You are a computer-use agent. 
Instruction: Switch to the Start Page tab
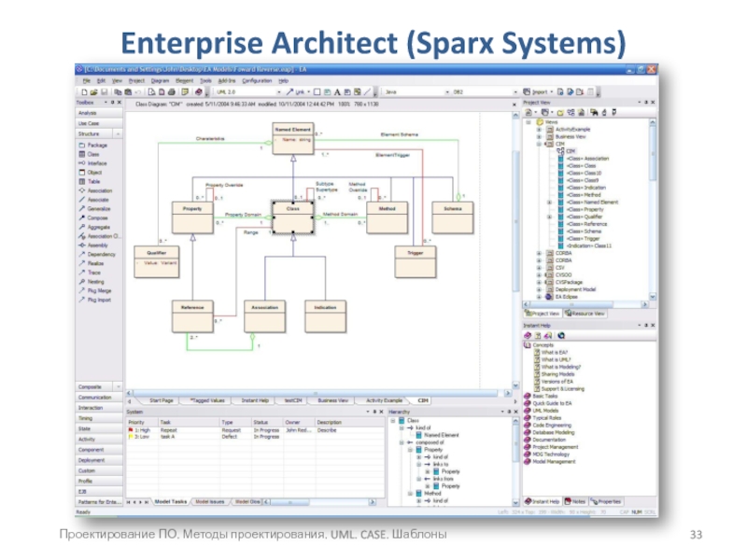coord(162,400)
